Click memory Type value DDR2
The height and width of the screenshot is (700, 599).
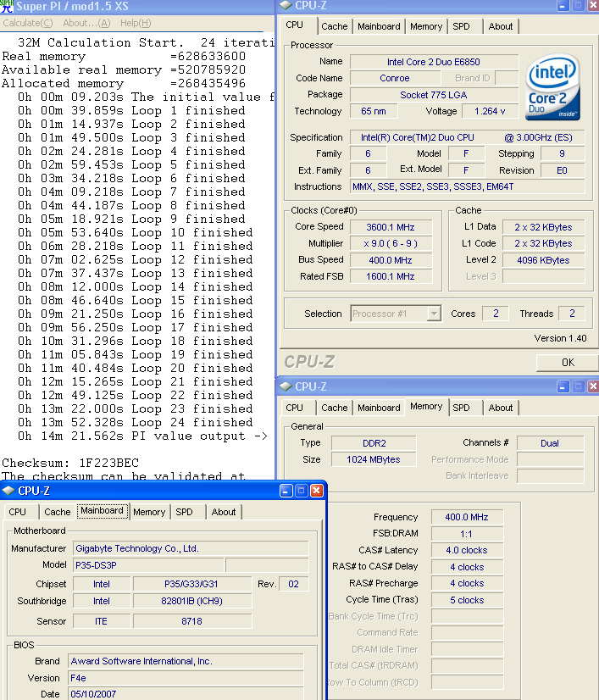tap(374, 443)
